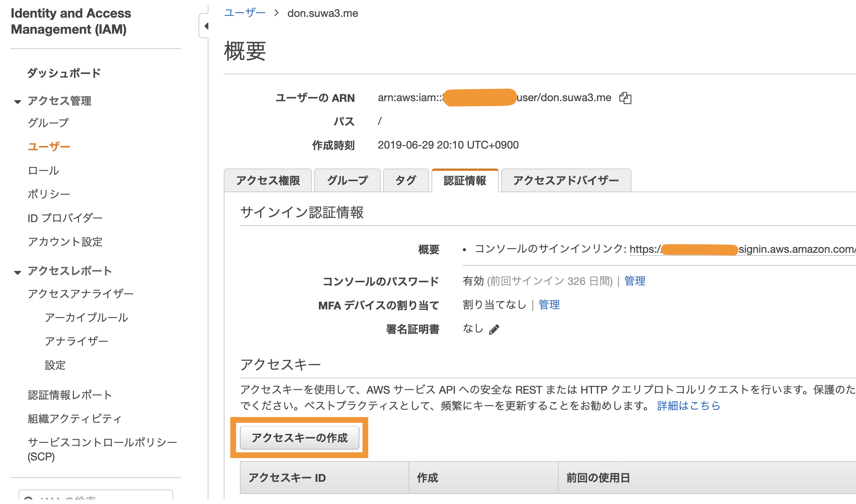Viewport: 856px width, 504px height.
Task: Open アカウント設定 in the sidebar
Action: [65, 242]
